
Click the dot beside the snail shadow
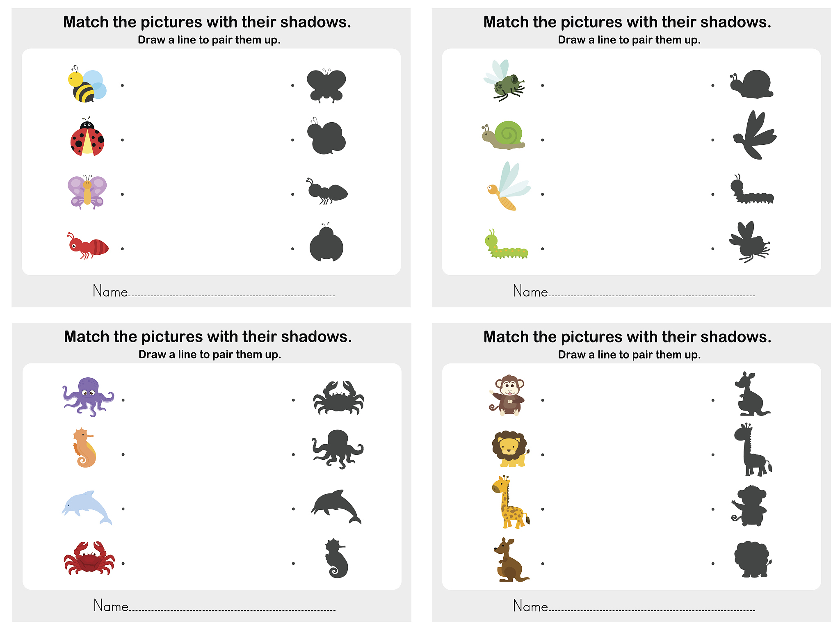[713, 85]
